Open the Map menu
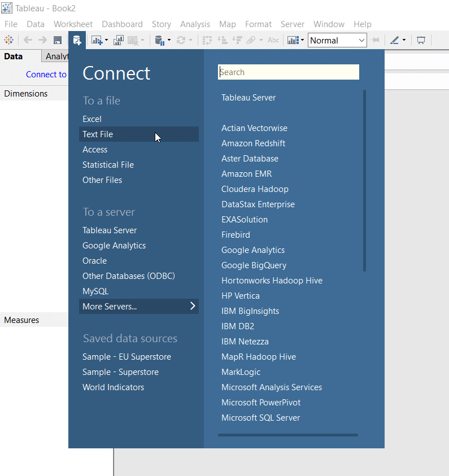 (x=228, y=24)
